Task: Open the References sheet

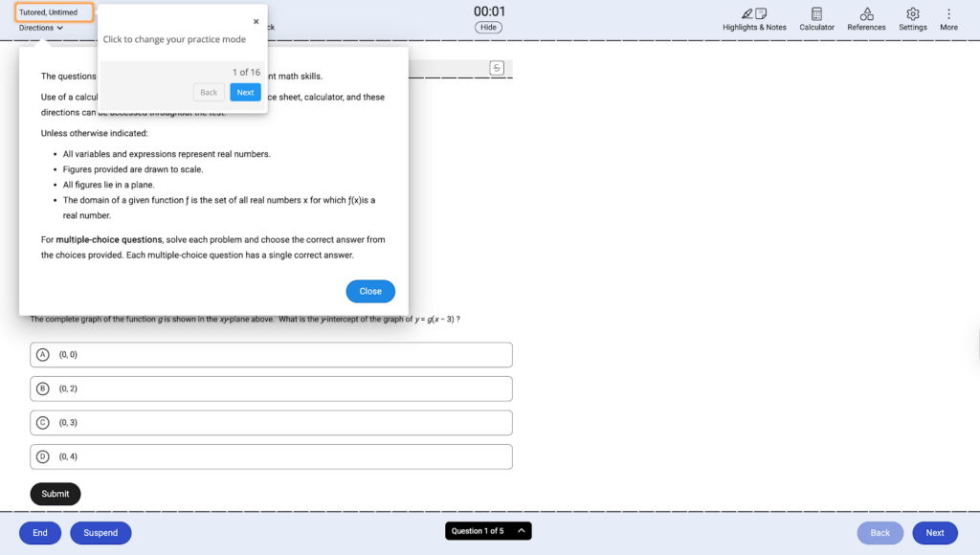Action: pyautogui.click(x=865, y=17)
